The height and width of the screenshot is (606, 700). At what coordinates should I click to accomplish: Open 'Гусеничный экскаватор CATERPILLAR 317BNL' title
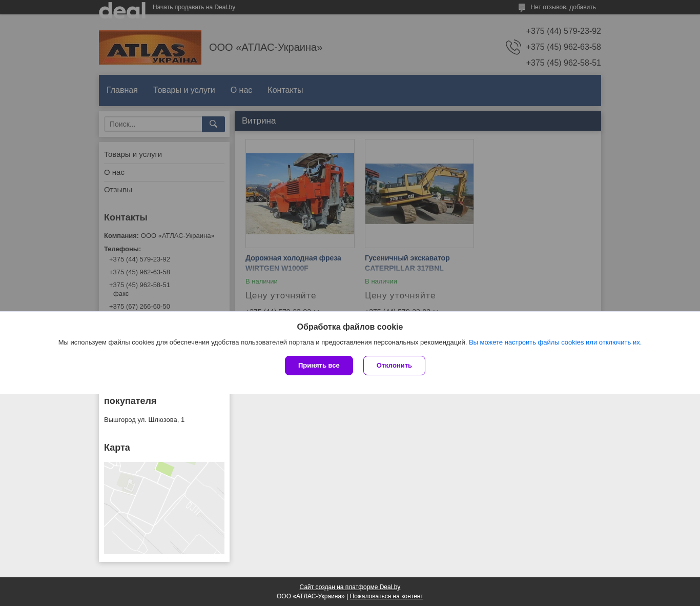pos(407,263)
